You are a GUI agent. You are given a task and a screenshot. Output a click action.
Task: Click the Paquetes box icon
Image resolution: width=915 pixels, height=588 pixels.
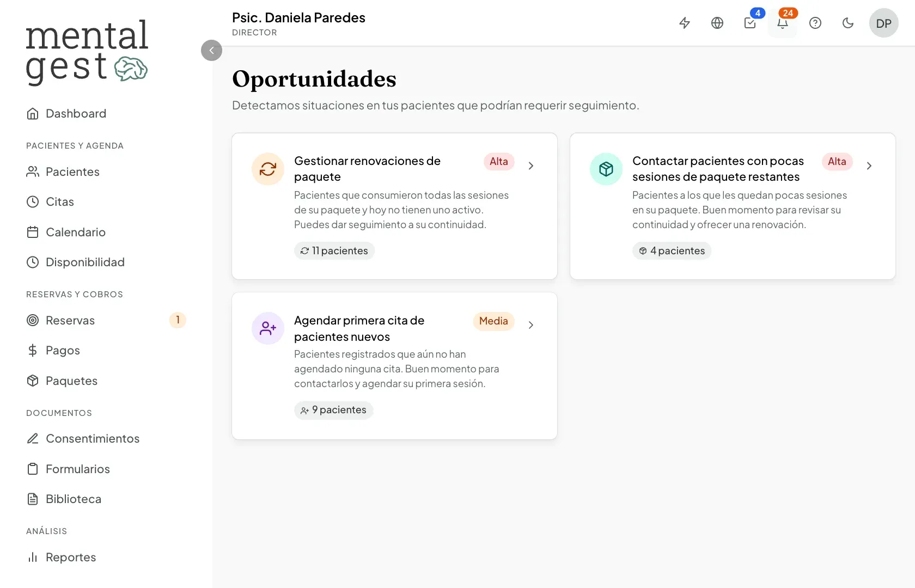[33, 381]
